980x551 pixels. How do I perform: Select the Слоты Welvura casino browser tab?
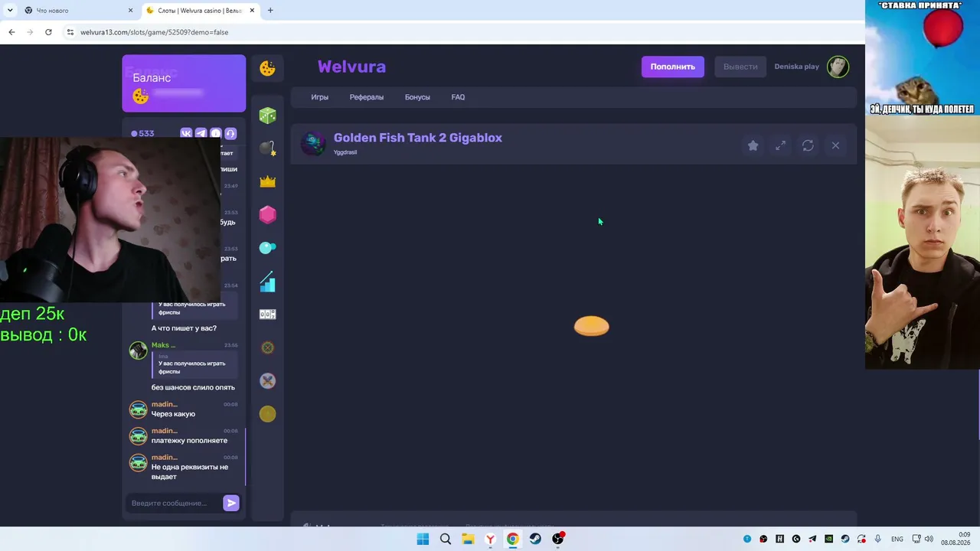[199, 11]
